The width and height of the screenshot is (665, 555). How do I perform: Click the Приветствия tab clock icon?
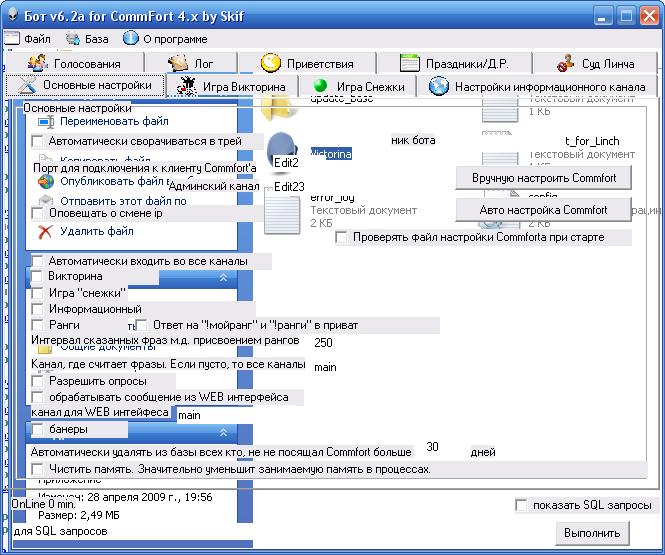(x=270, y=63)
